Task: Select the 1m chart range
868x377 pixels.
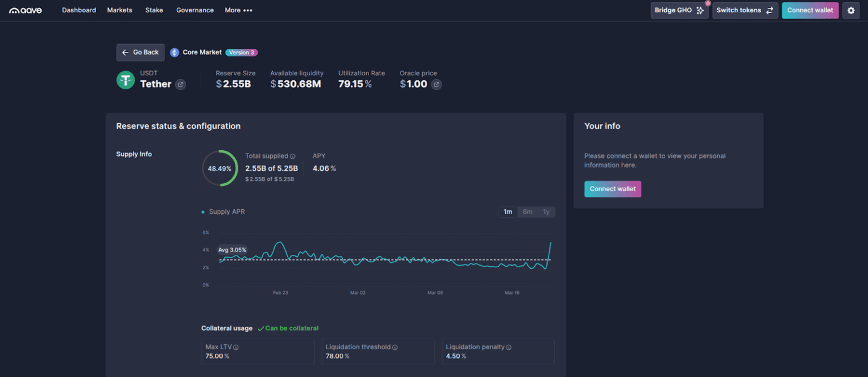Action: tap(508, 212)
